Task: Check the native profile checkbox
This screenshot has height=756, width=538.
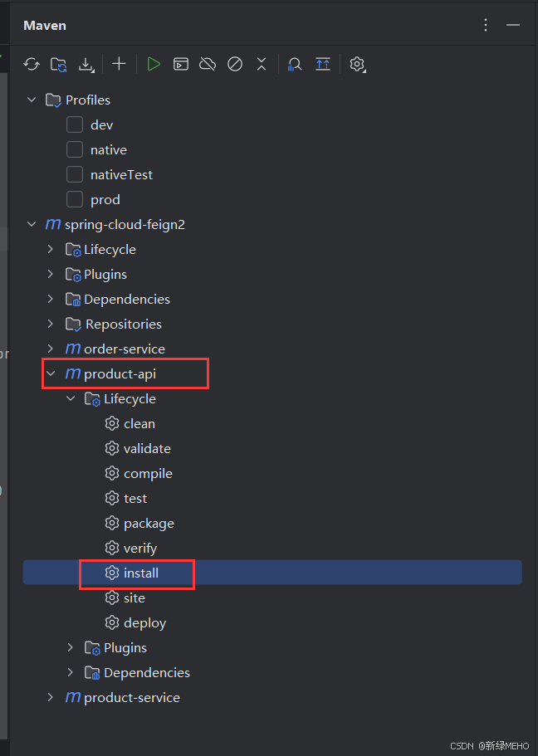Action: point(74,149)
